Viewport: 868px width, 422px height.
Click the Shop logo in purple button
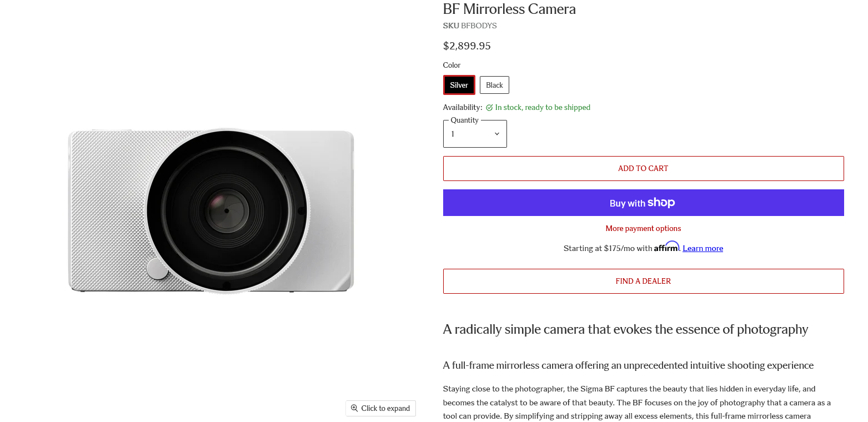click(661, 203)
